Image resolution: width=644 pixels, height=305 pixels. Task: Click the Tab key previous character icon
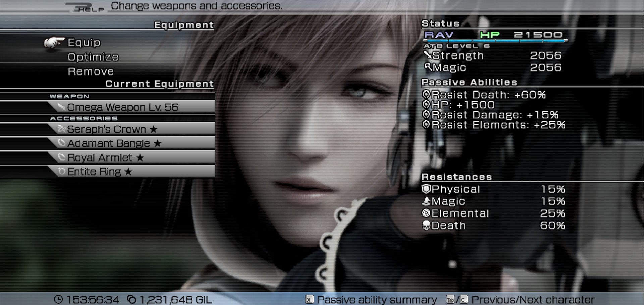tap(450, 299)
